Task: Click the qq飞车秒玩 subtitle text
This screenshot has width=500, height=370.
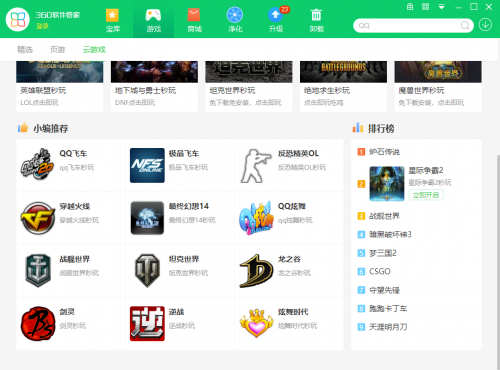Action: tap(77, 167)
